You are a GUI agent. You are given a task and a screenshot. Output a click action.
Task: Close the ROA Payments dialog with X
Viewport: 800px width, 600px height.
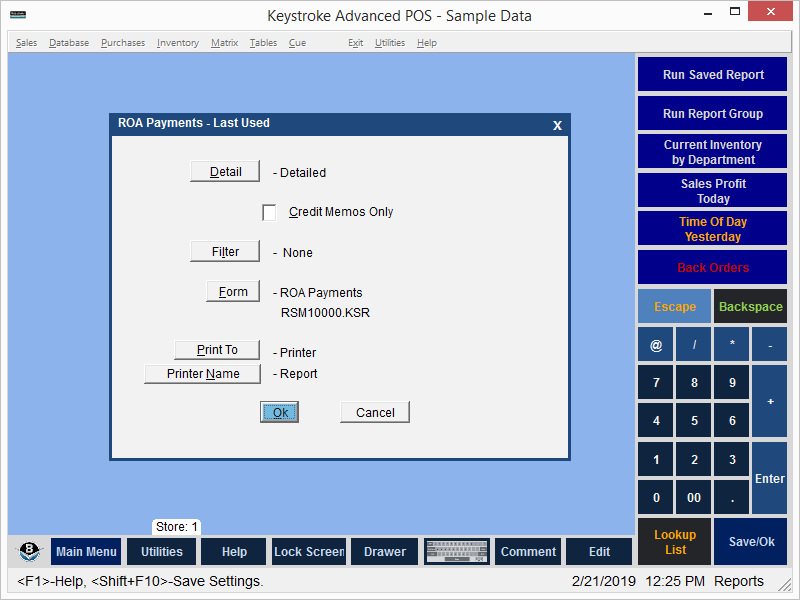point(557,125)
